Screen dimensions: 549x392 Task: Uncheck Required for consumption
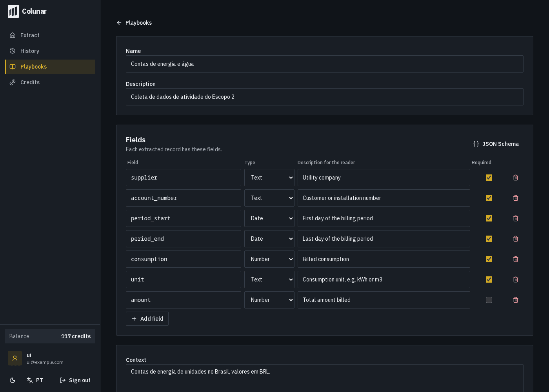tap(489, 259)
